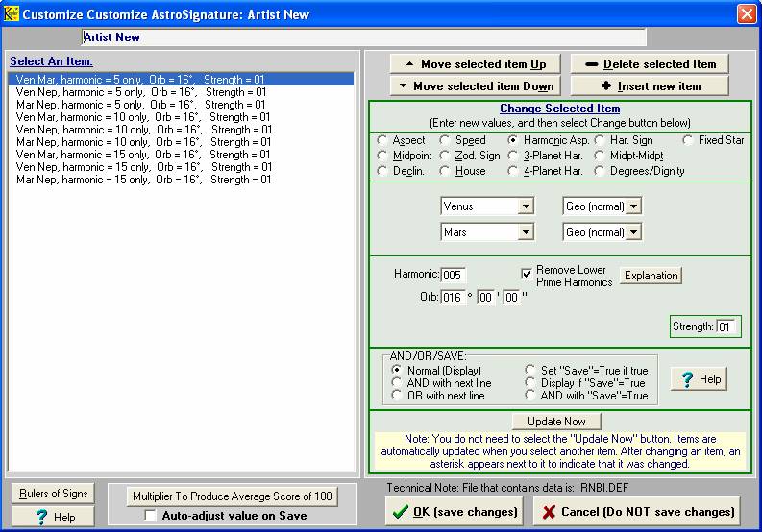The height and width of the screenshot is (532, 762).
Task: Open the Mars planet dropdown
Action: coord(525,232)
